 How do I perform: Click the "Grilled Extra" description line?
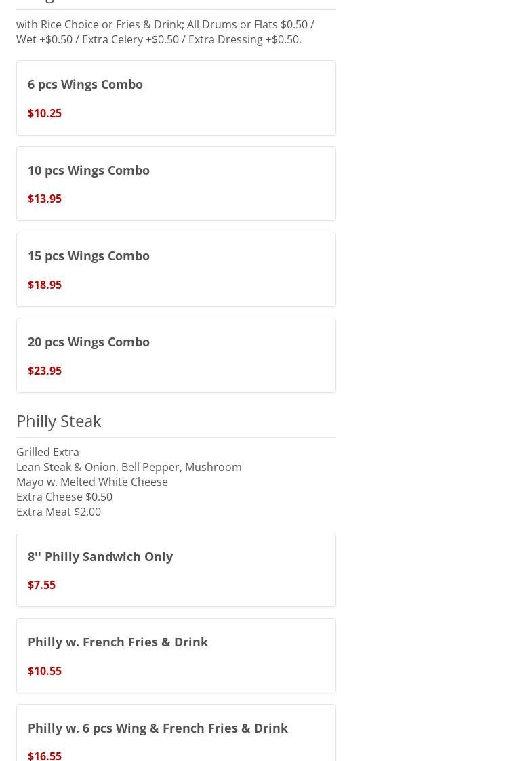[47, 452]
